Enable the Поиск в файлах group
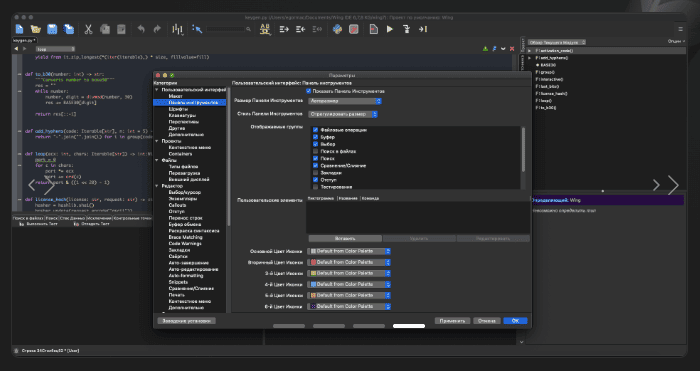Image resolution: width=700 pixels, height=371 pixels. (x=316, y=151)
